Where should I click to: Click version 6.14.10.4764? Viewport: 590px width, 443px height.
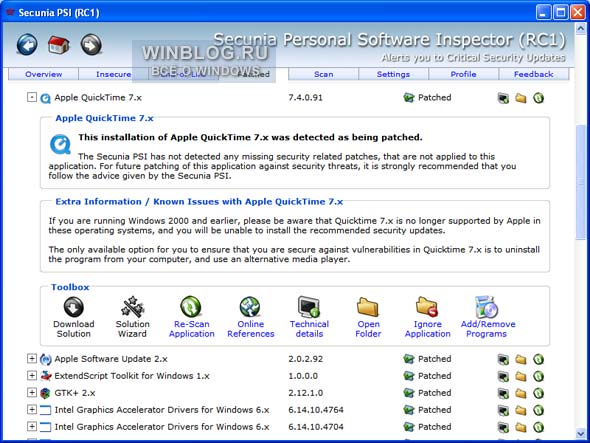click(316, 410)
